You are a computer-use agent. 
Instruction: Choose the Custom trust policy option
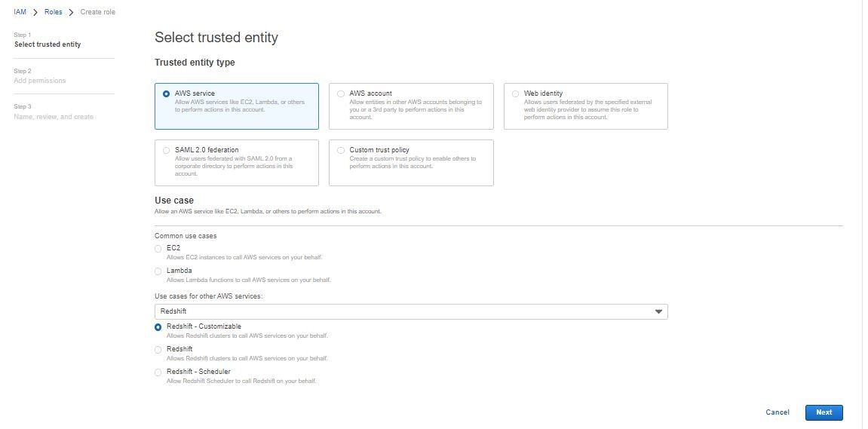[341, 150]
